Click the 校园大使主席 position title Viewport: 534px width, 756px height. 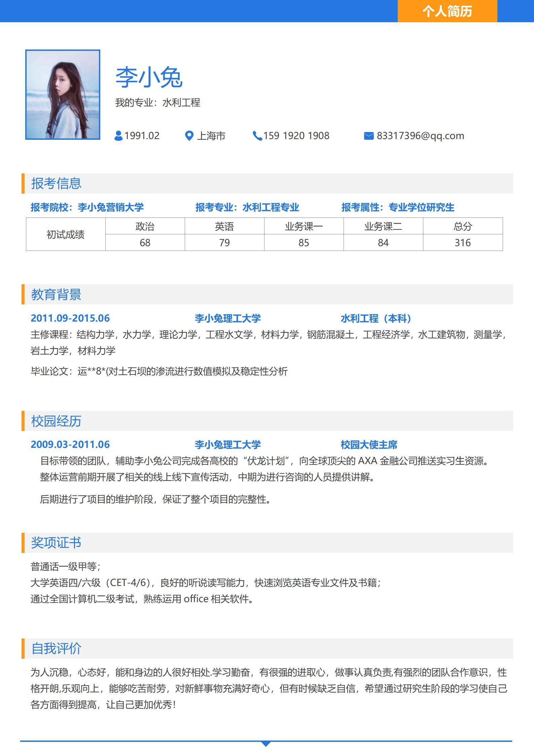(x=369, y=445)
